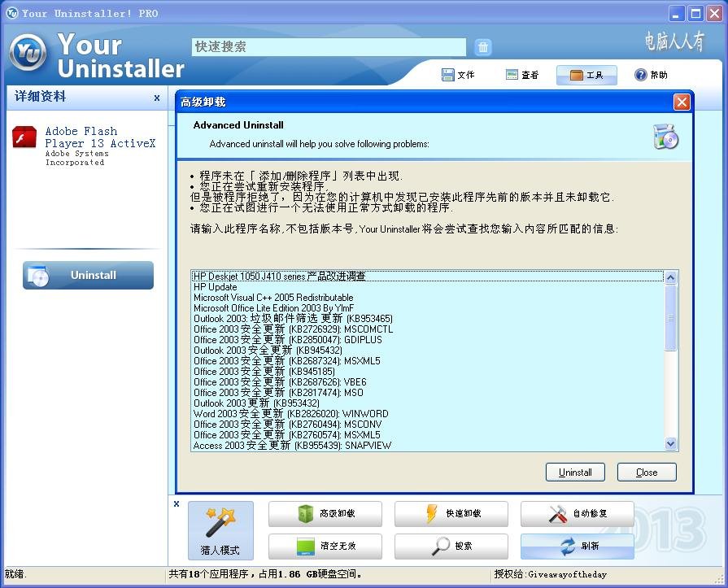
Task: Open the 清空无效 (Clear Invalid) tool
Action: click(x=325, y=546)
